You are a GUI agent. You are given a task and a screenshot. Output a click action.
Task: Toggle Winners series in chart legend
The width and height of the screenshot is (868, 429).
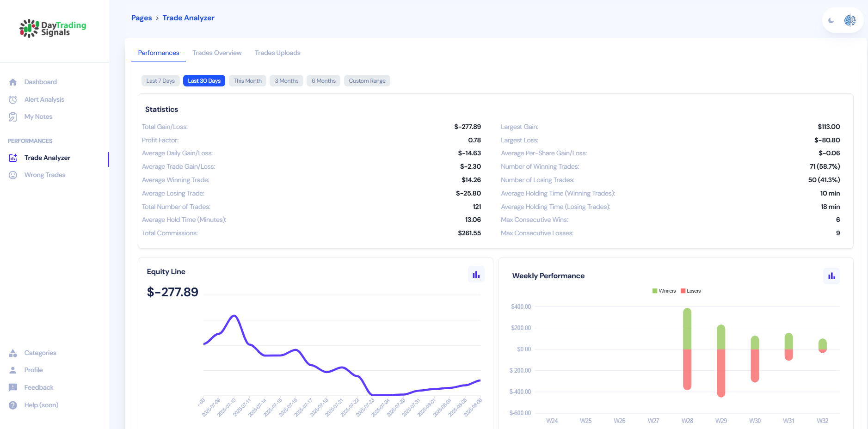click(667, 291)
